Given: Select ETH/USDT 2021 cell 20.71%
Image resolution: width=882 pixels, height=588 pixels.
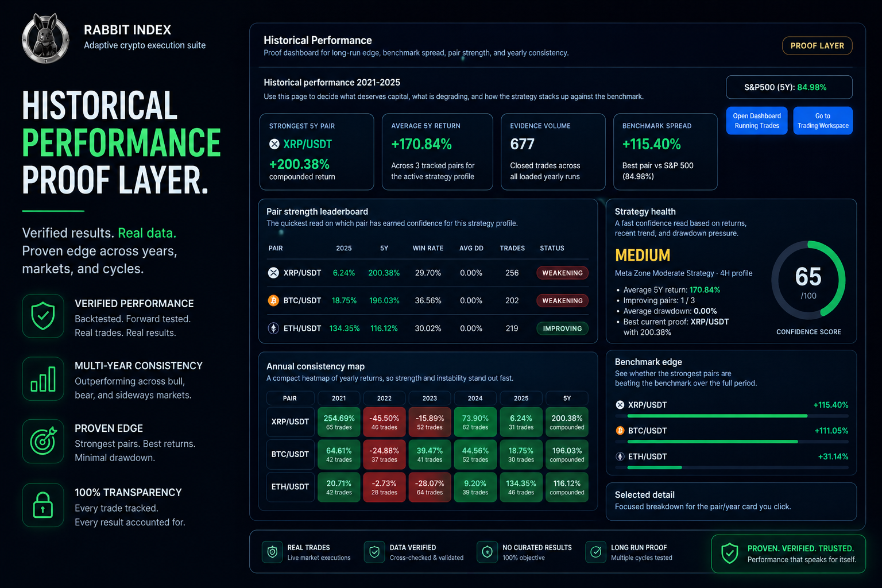Looking at the screenshot, I should click(339, 488).
